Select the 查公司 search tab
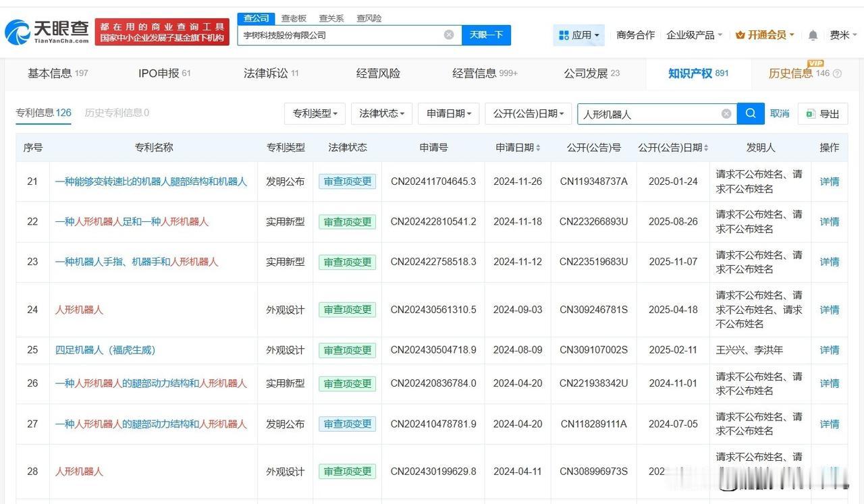Screen dimensions: 864x504 pos(256,18)
